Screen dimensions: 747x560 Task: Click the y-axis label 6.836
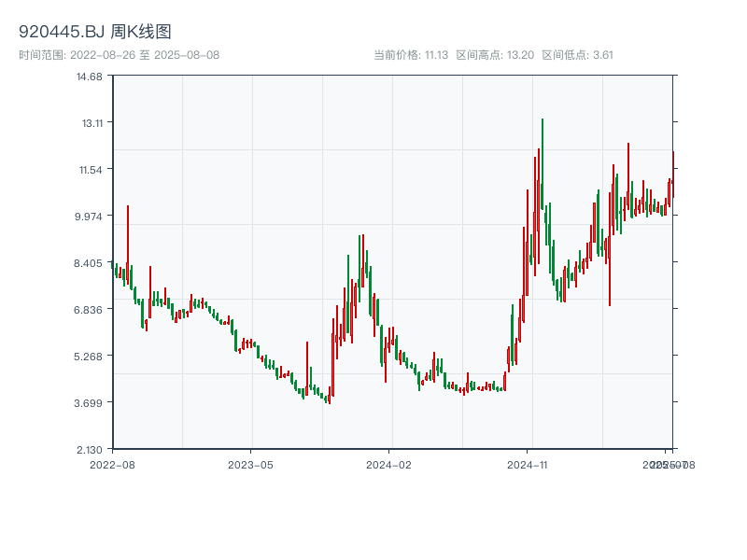pyautogui.click(x=88, y=310)
